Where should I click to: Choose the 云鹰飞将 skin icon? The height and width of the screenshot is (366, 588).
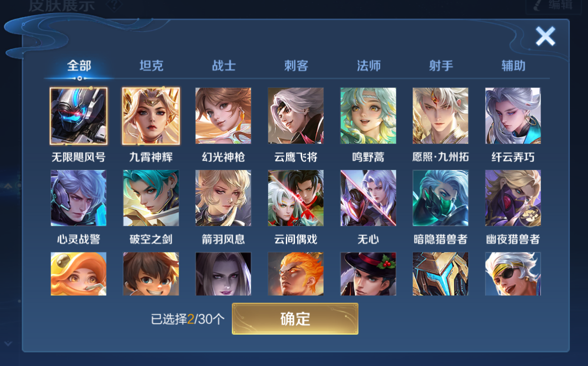click(x=296, y=116)
